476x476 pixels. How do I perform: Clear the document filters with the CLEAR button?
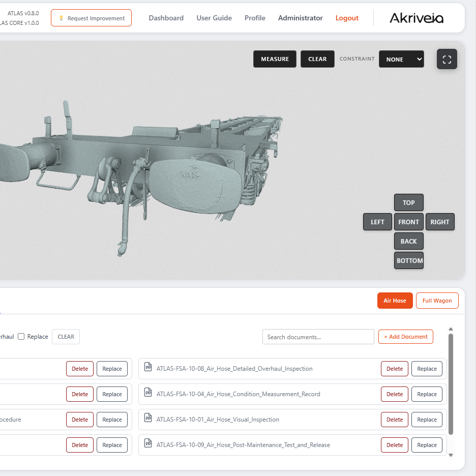coord(66,337)
